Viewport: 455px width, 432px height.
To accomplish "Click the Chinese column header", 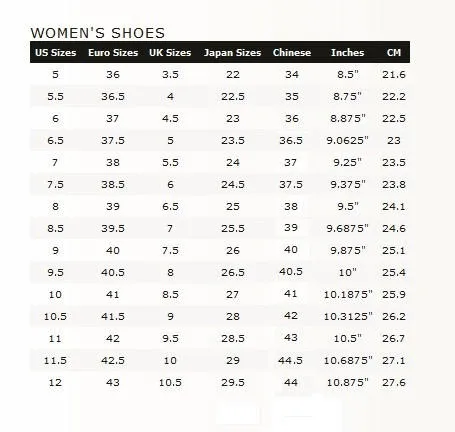I will (x=292, y=53).
